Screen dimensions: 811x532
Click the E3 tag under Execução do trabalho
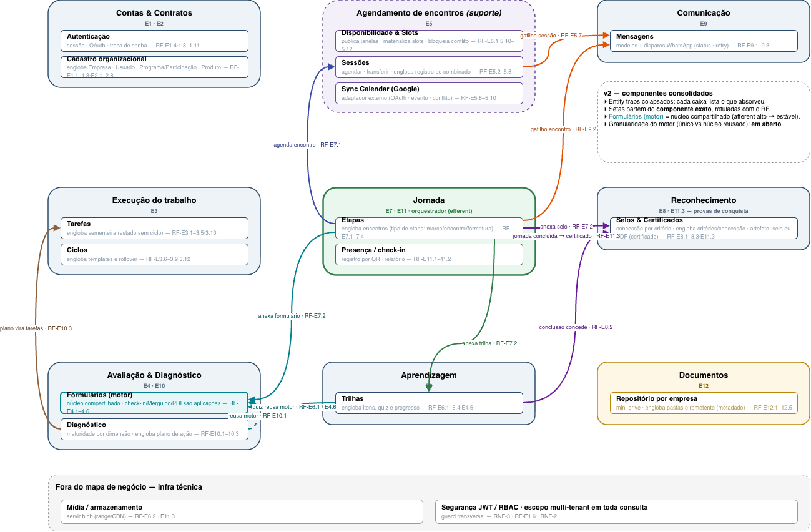pos(154,211)
